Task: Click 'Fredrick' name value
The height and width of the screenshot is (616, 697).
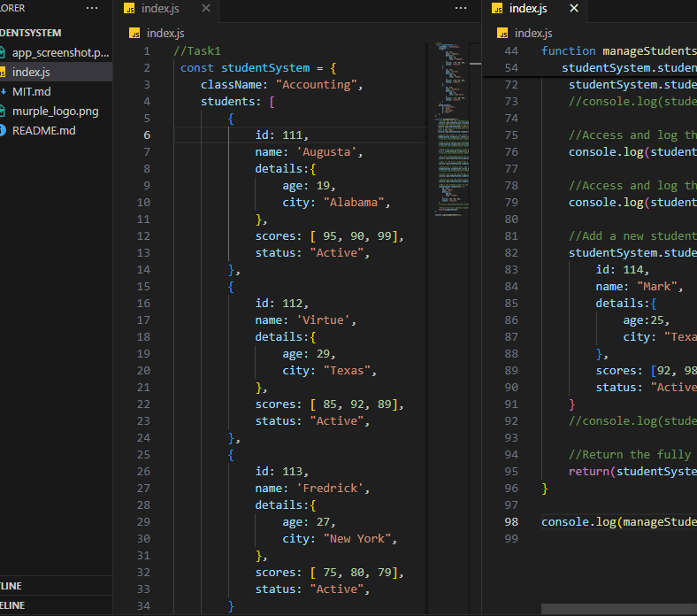Action: pos(329,489)
